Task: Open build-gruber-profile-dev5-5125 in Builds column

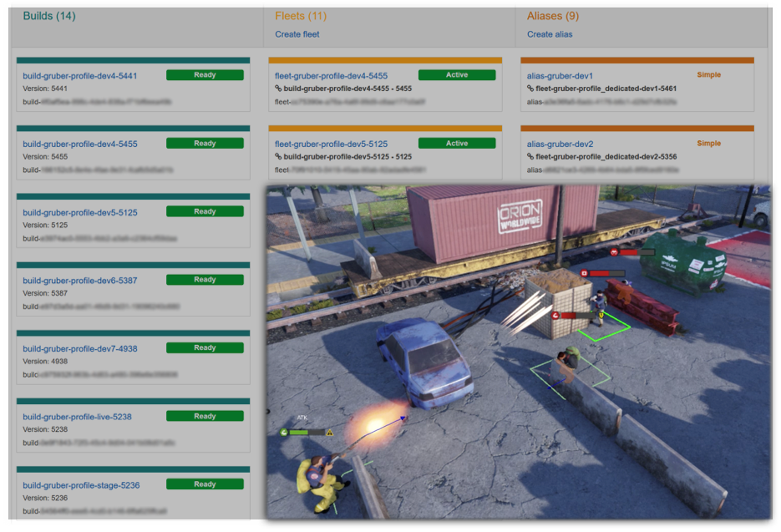Action: (79, 212)
